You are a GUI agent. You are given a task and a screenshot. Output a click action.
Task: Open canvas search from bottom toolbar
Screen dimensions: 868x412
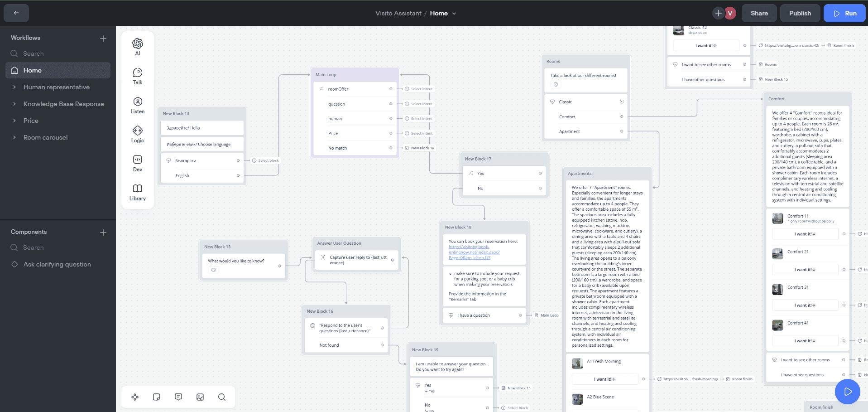[222, 397]
